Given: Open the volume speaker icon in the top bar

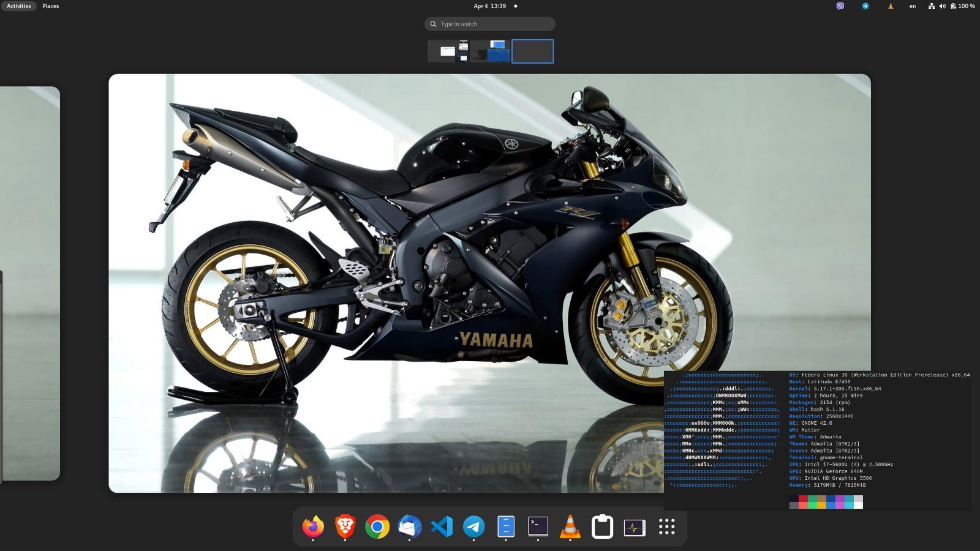Looking at the screenshot, I should pos(943,6).
